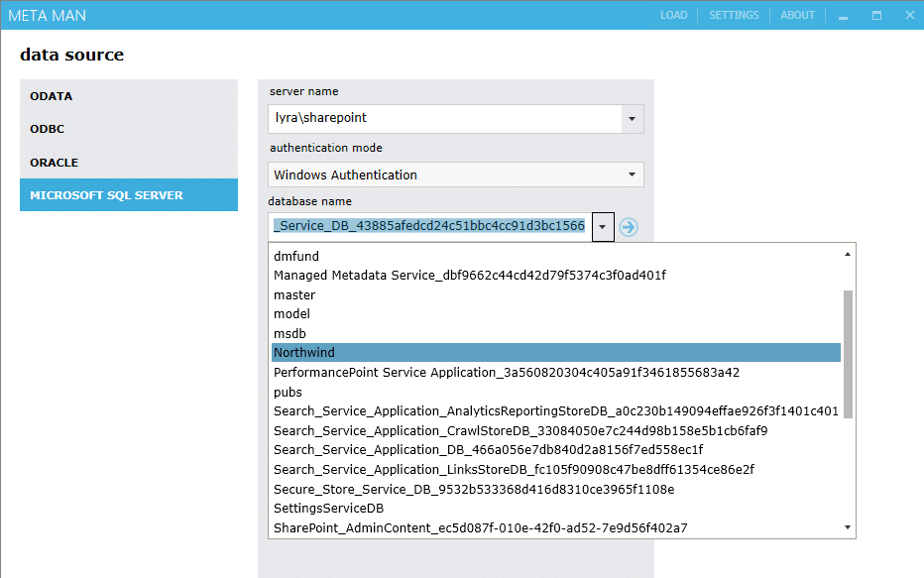Image resolution: width=924 pixels, height=578 pixels.
Task: Select PerformancePoint Service Application database
Action: coord(556,373)
